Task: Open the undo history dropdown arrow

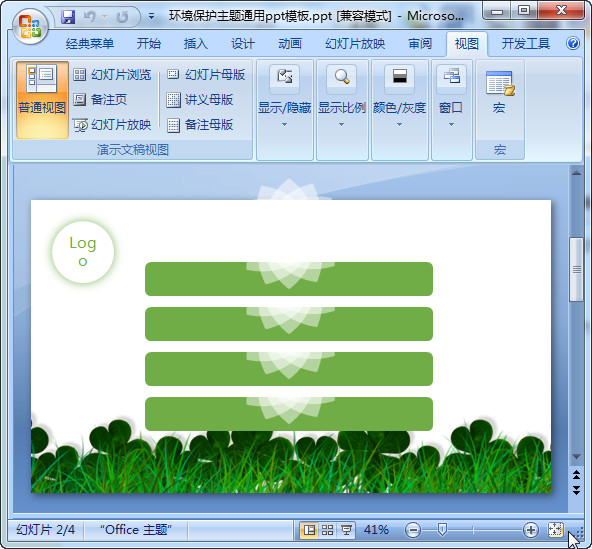Action: tap(104, 17)
